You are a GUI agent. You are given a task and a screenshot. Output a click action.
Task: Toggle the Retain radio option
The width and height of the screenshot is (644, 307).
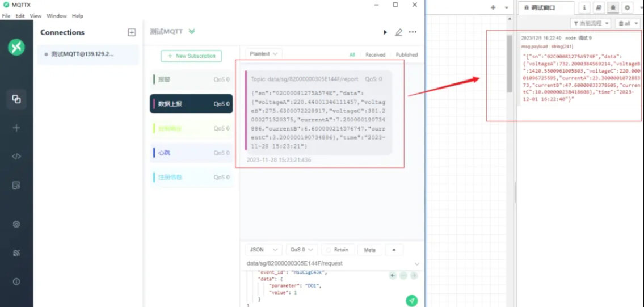click(338, 250)
